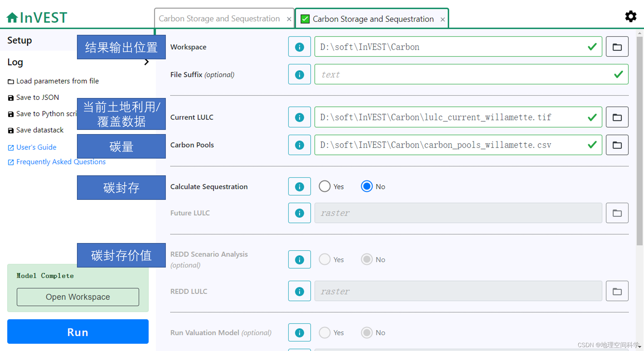Screen dimensions: 644x351
Task: Click the InVEST home icon
Action: (12, 17)
